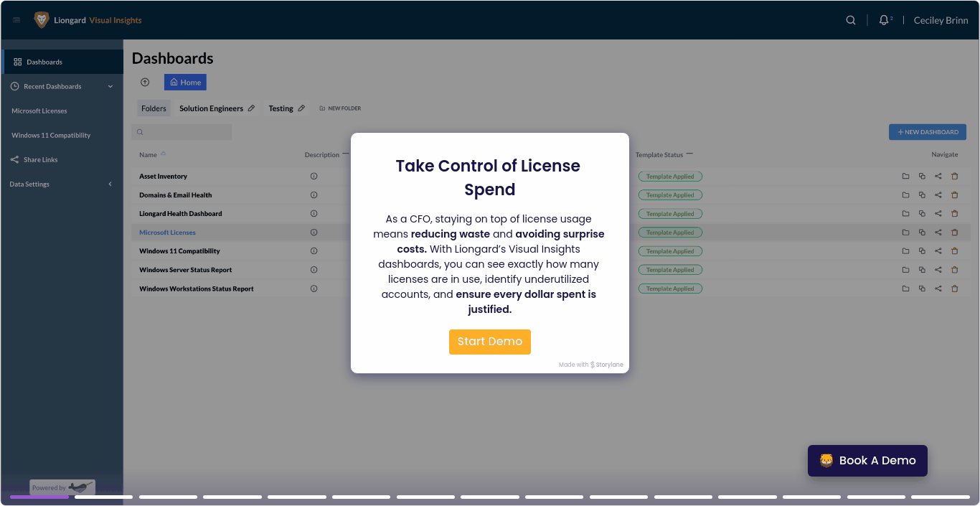Sort the list by Name column
This screenshot has width=980, height=506.
point(149,155)
